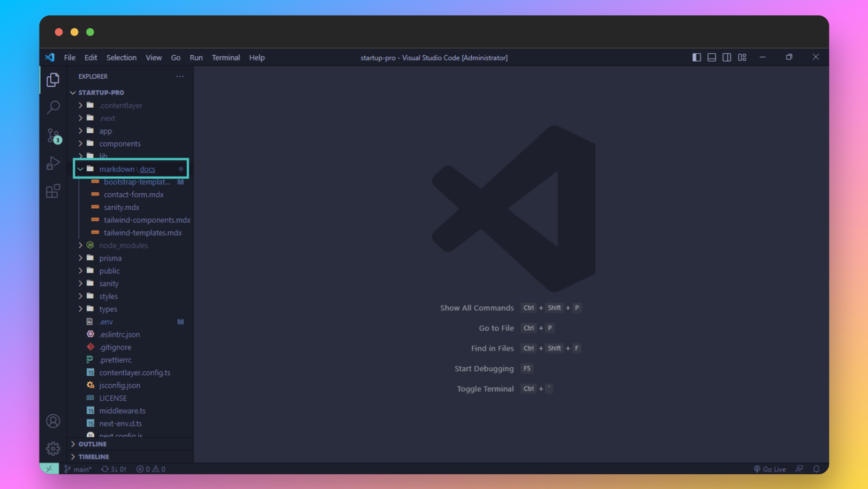Image resolution: width=868 pixels, height=489 pixels.
Task: Click the docs link in markdown path
Action: click(147, 169)
